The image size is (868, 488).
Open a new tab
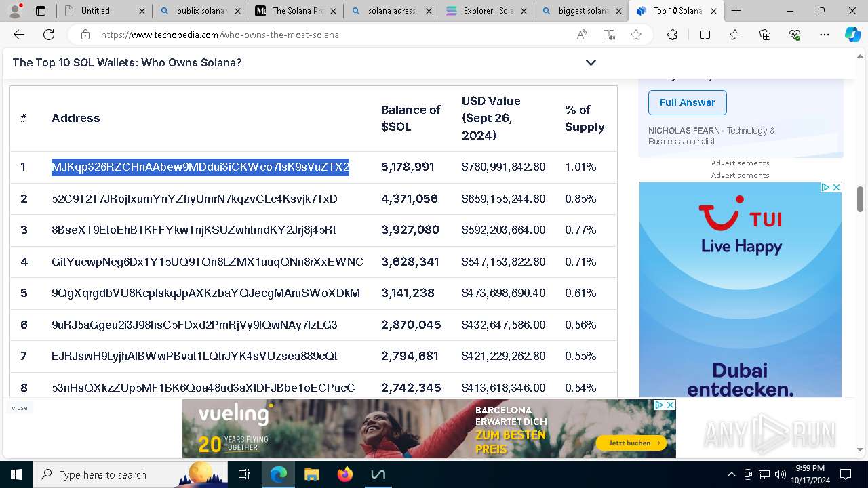click(x=736, y=11)
